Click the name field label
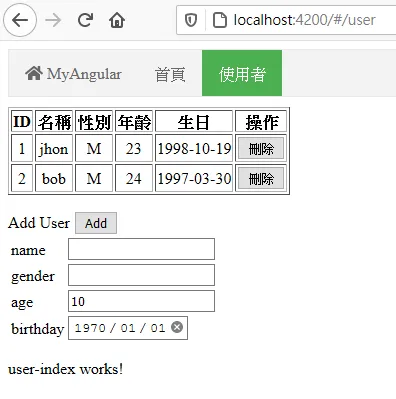This screenshot has width=396, height=399. pos(28,250)
